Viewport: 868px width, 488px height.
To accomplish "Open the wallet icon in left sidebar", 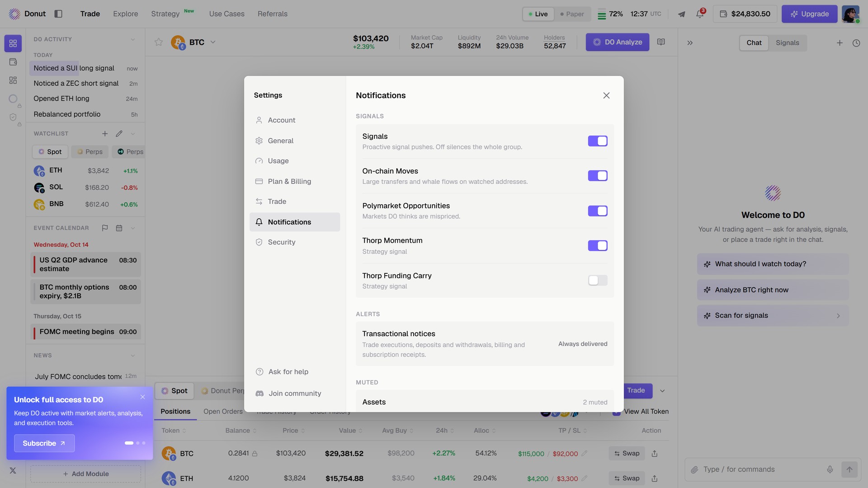I will point(13,62).
